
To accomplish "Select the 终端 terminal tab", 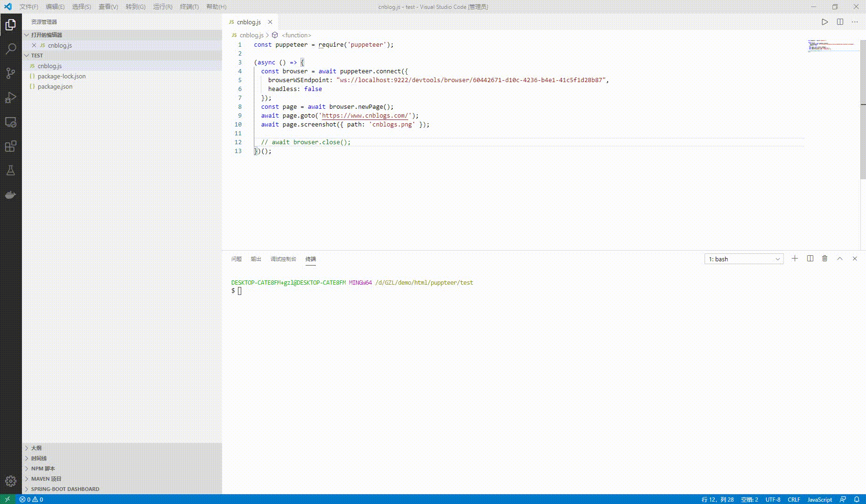I will click(x=311, y=259).
